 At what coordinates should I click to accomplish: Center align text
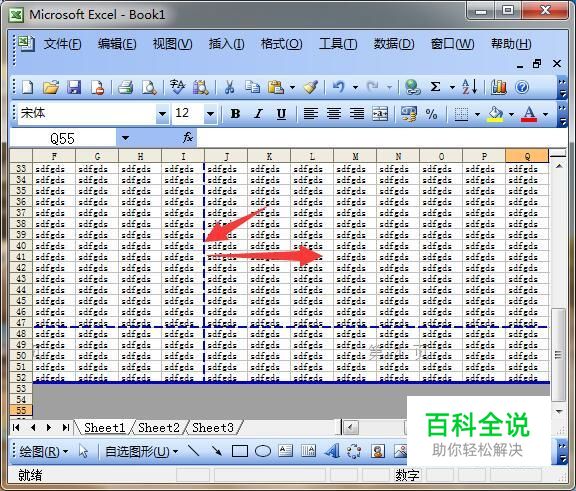tap(334, 114)
